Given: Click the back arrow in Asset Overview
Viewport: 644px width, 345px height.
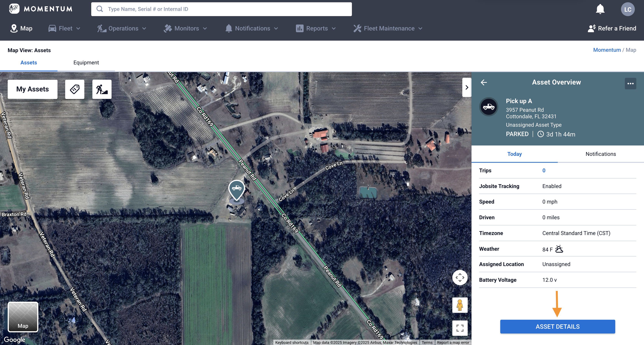Looking at the screenshot, I should point(484,82).
